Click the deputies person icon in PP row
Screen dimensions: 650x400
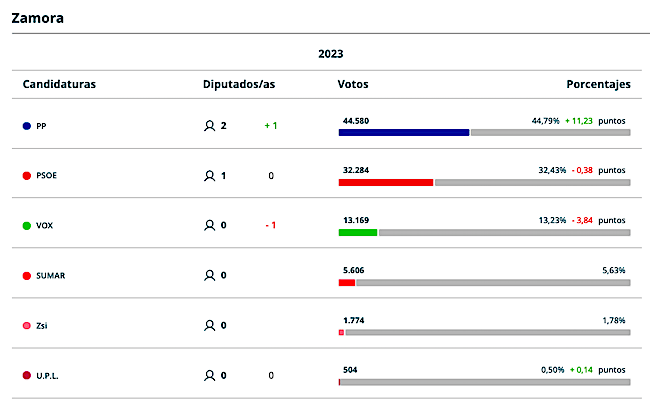tap(209, 126)
